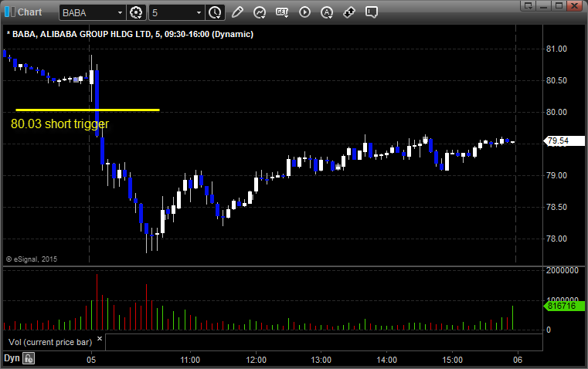Open the comment bubble icon
Viewport: 588px width, 369px height.
tap(372, 12)
